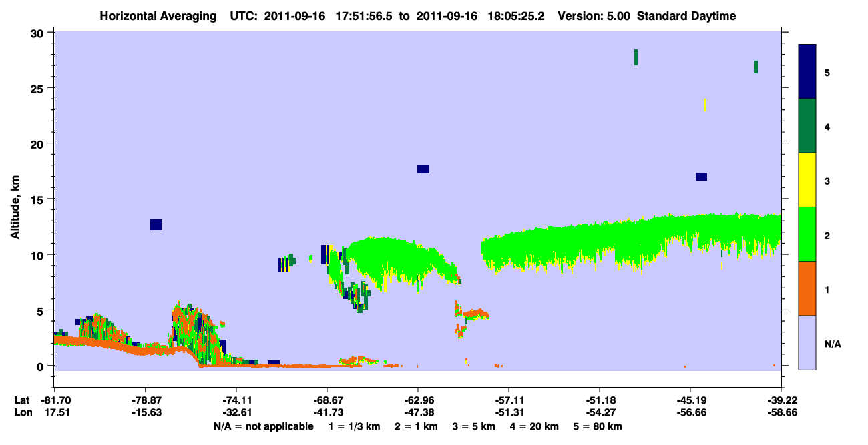The height and width of the screenshot is (445, 868).
Task: Click the dark blue block near 12.5 km altitude
Action: pos(156,225)
